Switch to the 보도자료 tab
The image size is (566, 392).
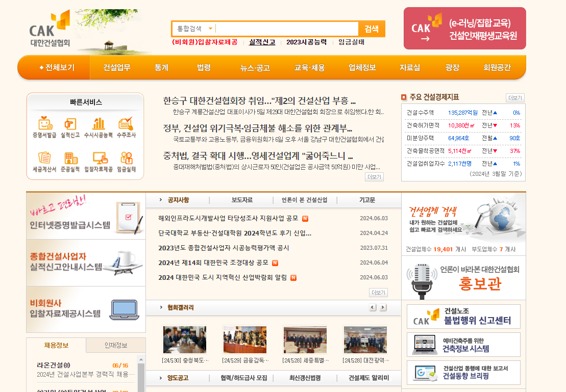(242, 200)
